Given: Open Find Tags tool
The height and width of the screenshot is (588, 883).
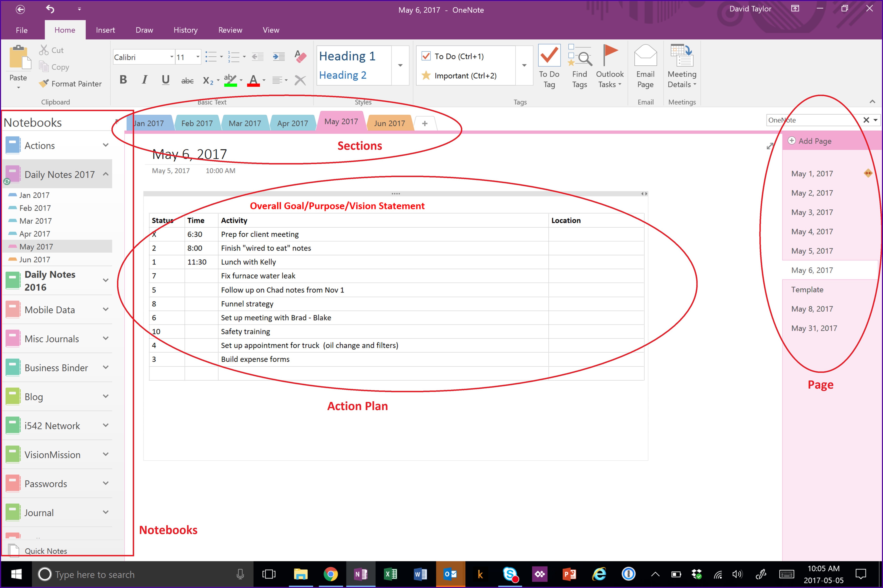Looking at the screenshot, I should click(579, 56).
